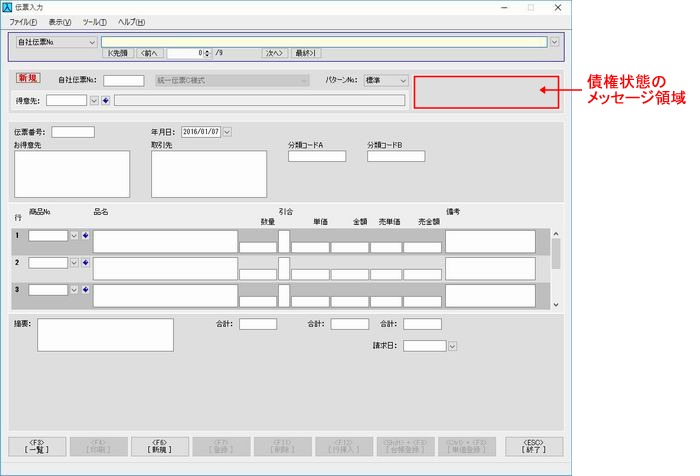
Task: Click row 1 product lookup arrow icon
Action: tap(85, 236)
